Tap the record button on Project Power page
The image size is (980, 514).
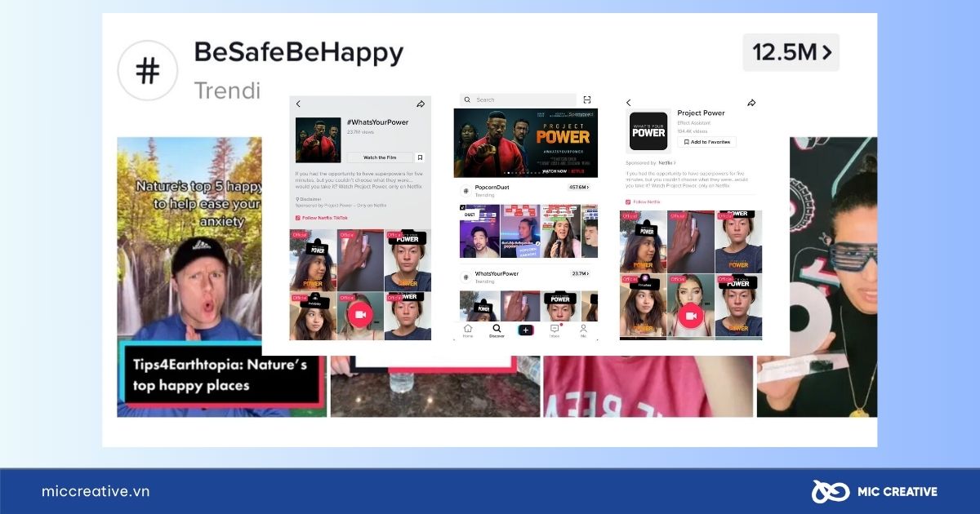point(691,315)
